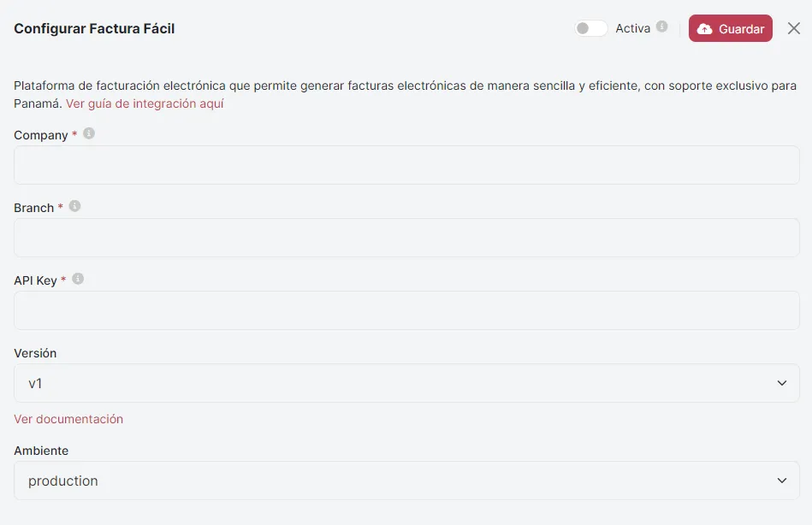Click the Versión dropdown chevron arrow

click(x=781, y=383)
